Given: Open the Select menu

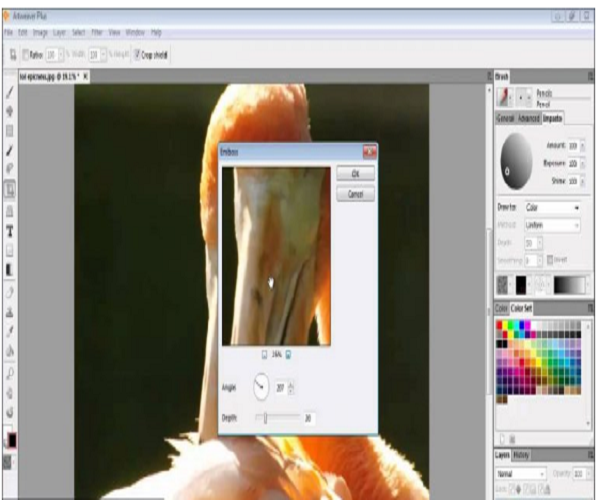Looking at the screenshot, I should [x=78, y=33].
